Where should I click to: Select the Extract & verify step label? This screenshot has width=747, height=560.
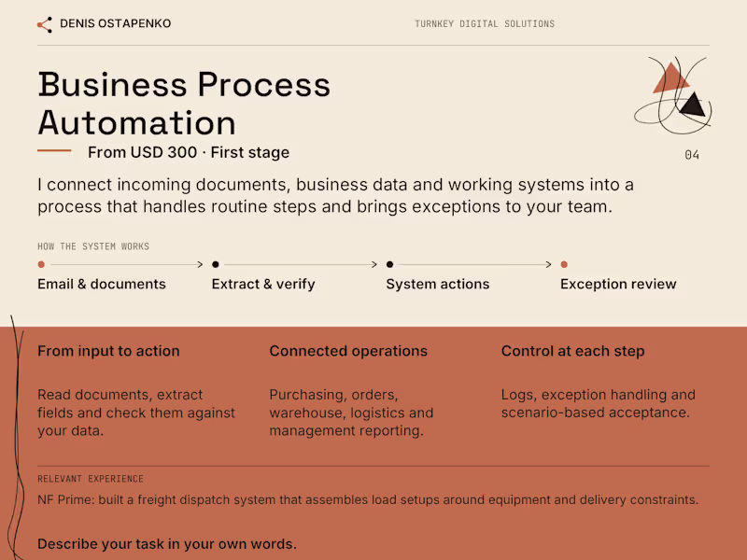click(263, 285)
